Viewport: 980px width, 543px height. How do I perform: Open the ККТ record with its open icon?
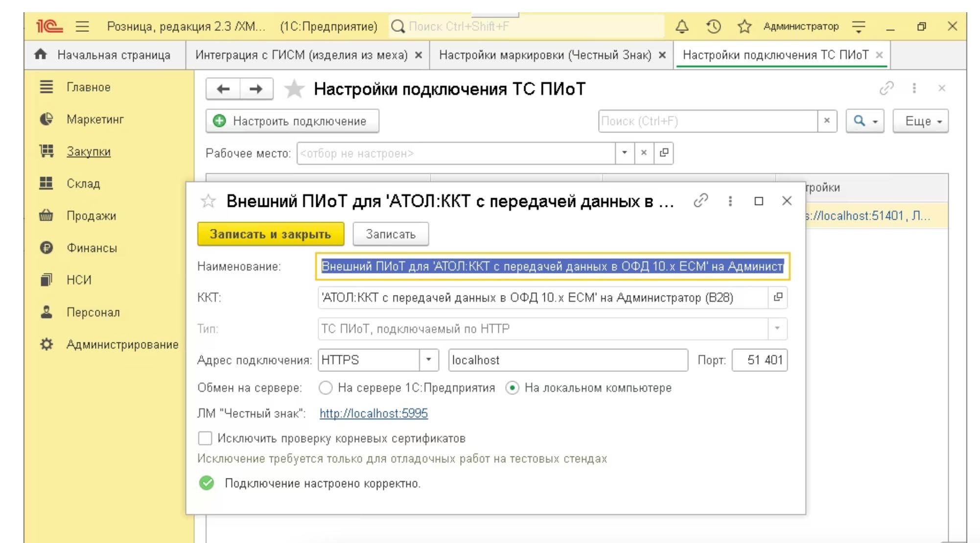[778, 297]
